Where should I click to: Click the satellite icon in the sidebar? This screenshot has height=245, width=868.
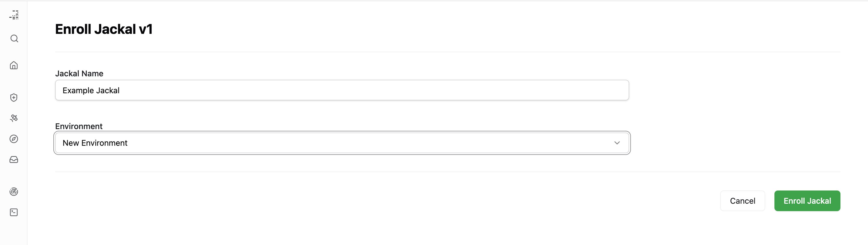point(14,118)
